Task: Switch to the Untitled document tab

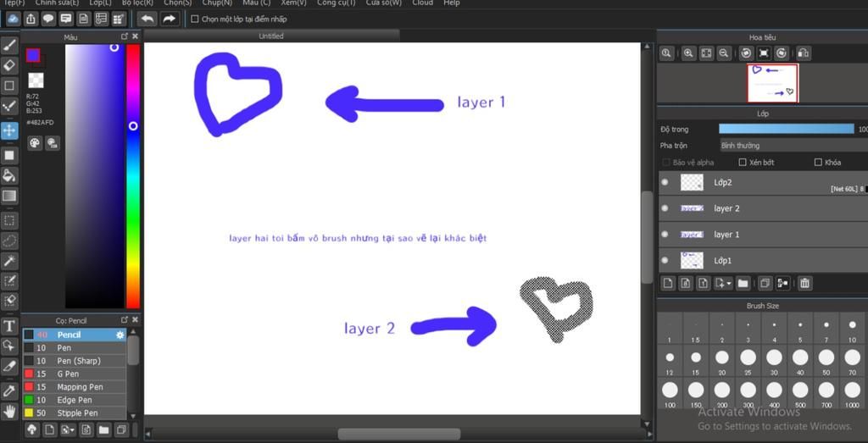Action: [x=271, y=36]
